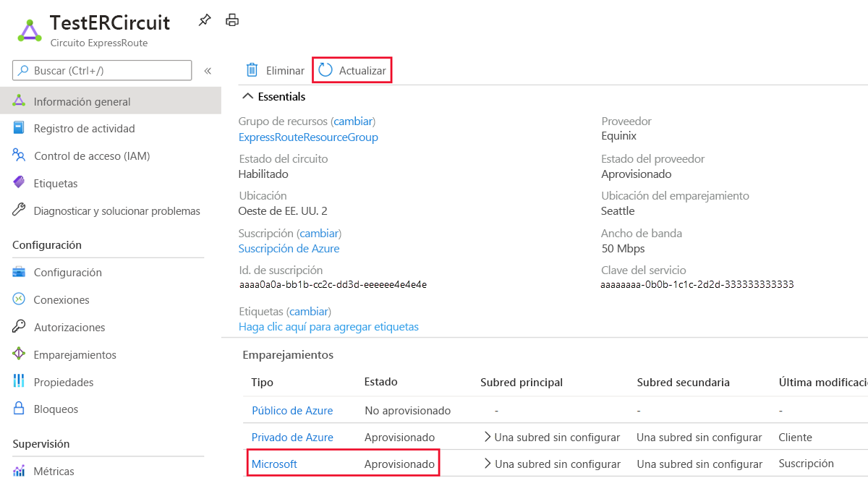Click the Cliente cell in Privado row
868x486 pixels.
tap(796, 438)
